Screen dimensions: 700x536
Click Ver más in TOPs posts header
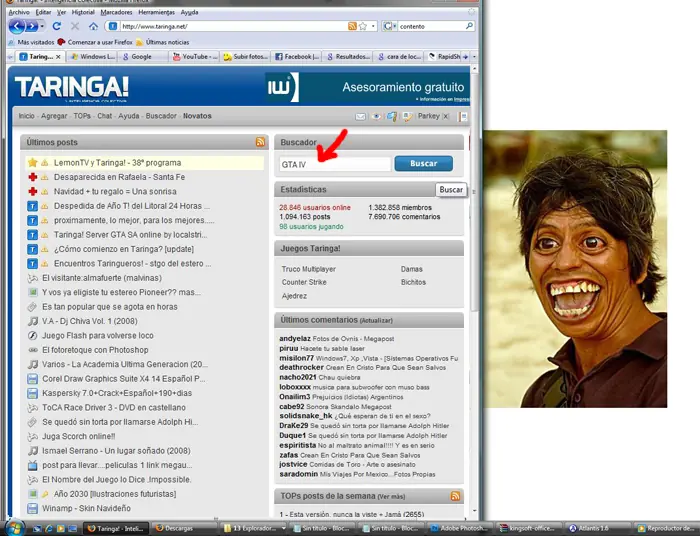tap(391, 496)
